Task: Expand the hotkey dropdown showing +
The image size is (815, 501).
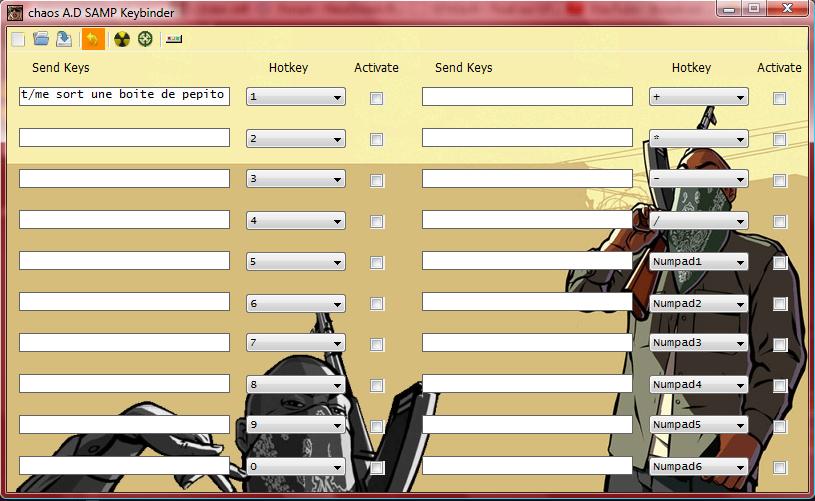Action: (699, 97)
